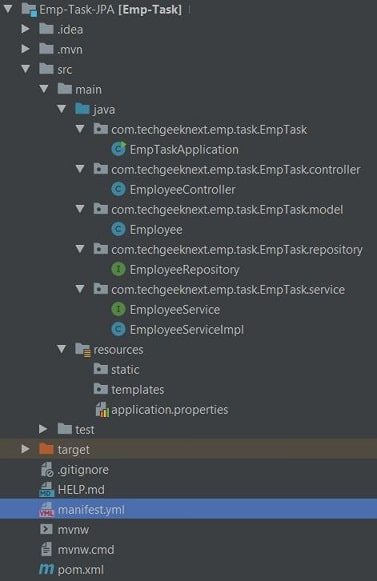377x581 pixels.
Task: Click the orange target folder icon
Action: [46, 449]
